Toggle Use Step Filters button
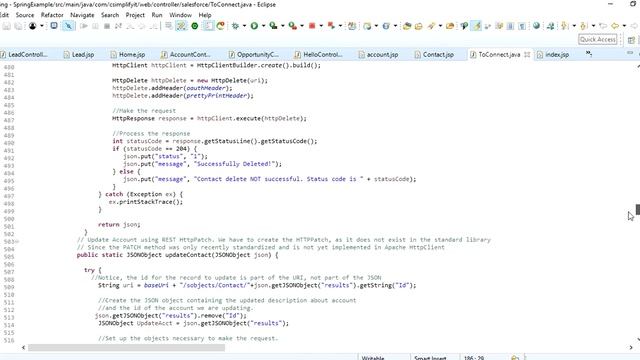Screen dimensions: 640x360 pyautogui.click(x=181, y=26)
